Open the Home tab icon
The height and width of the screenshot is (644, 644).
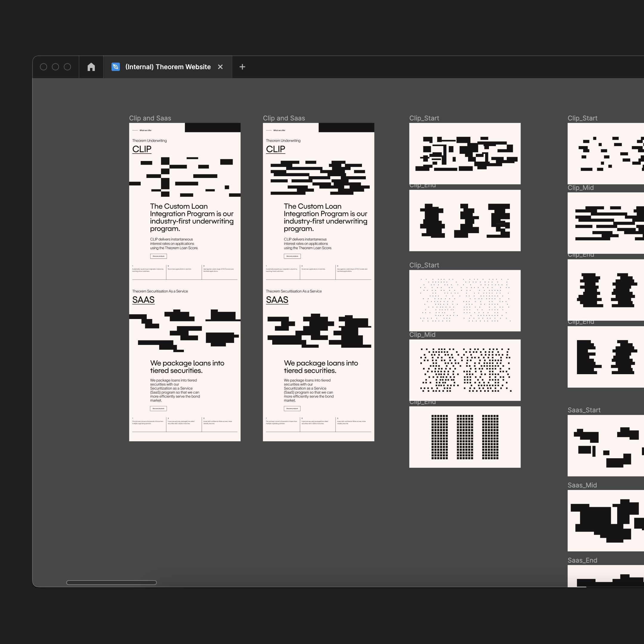pyautogui.click(x=91, y=67)
